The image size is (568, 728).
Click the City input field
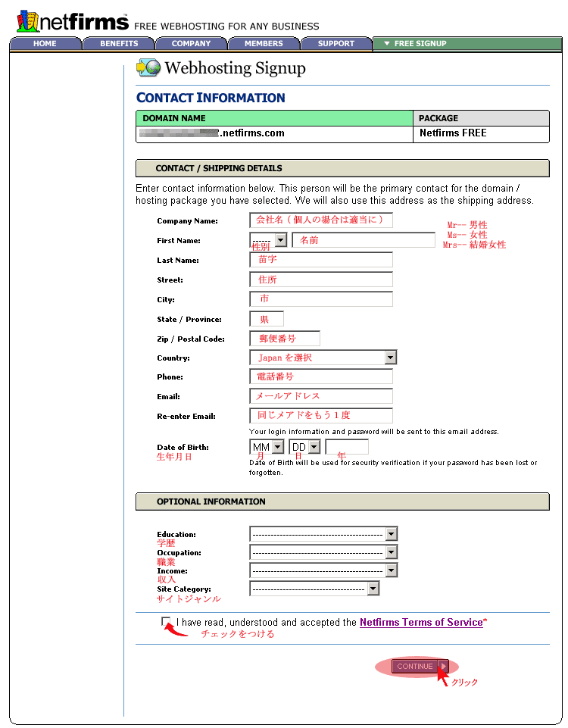tap(321, 299)
